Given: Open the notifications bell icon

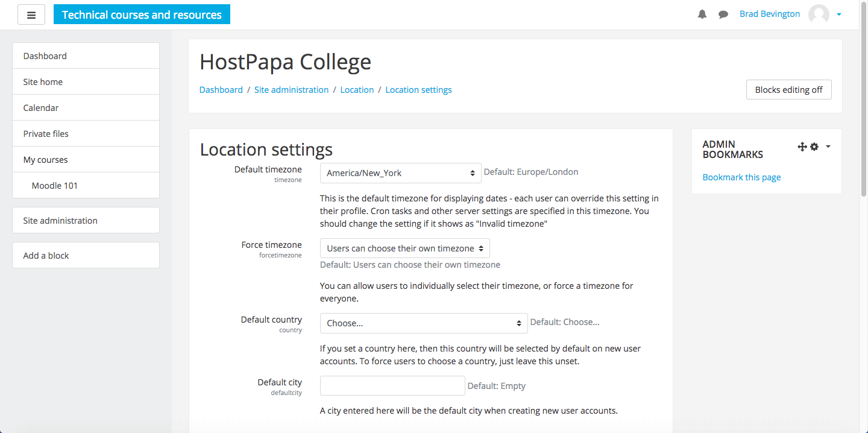Looking at the screenshot, I should point(702,14).
